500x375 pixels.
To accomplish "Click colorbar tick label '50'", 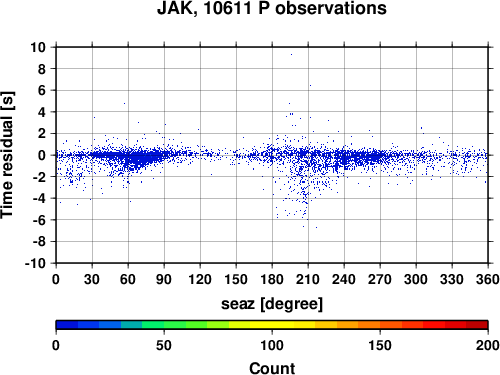I will [164, 345].
